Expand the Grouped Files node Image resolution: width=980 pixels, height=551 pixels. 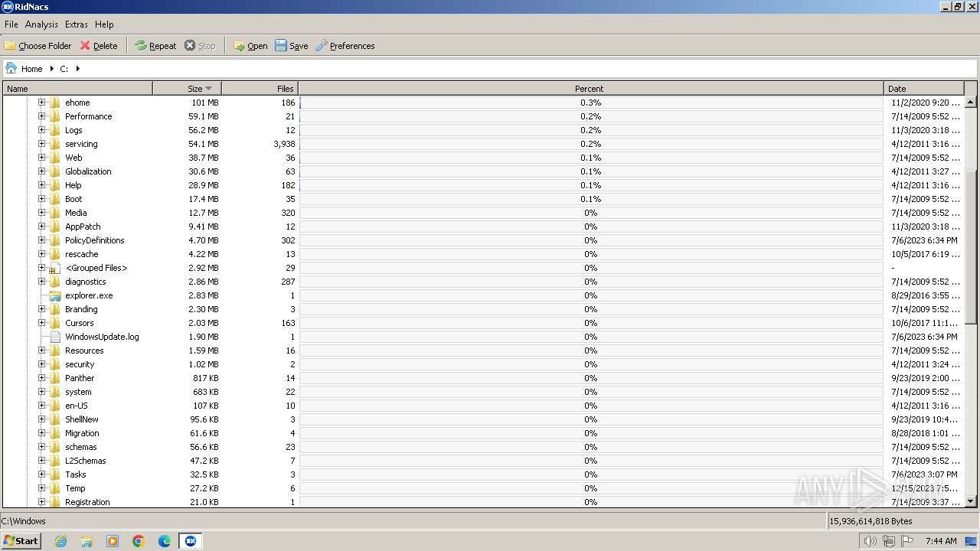[x=42, y=268]
